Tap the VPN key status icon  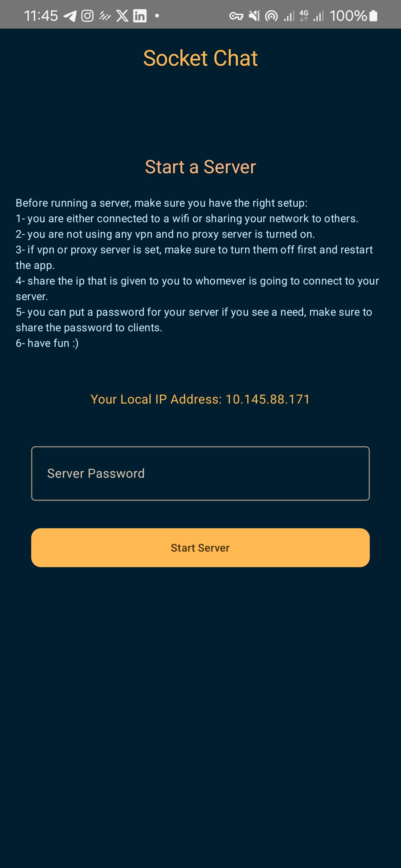pos(236,16)
